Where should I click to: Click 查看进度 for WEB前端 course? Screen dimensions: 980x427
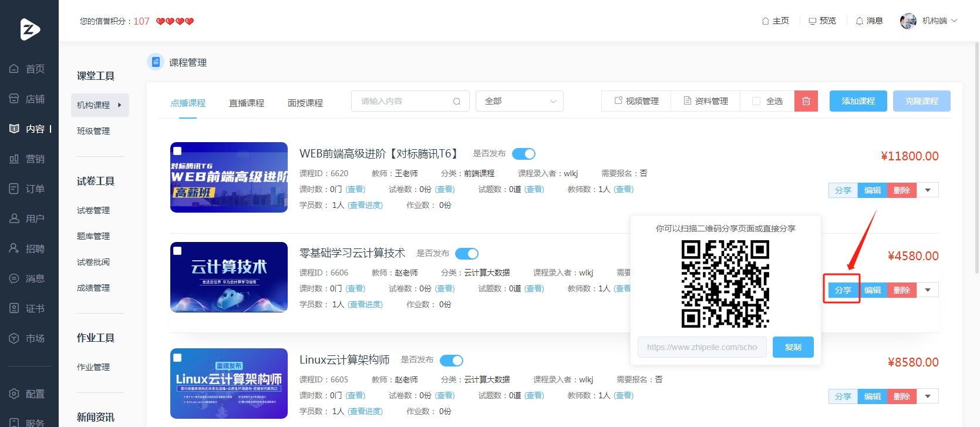365,205
